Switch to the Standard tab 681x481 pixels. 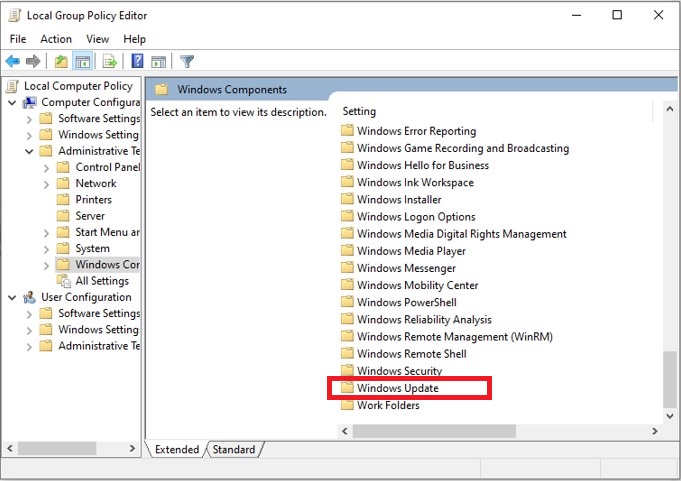tap(234, 449)
